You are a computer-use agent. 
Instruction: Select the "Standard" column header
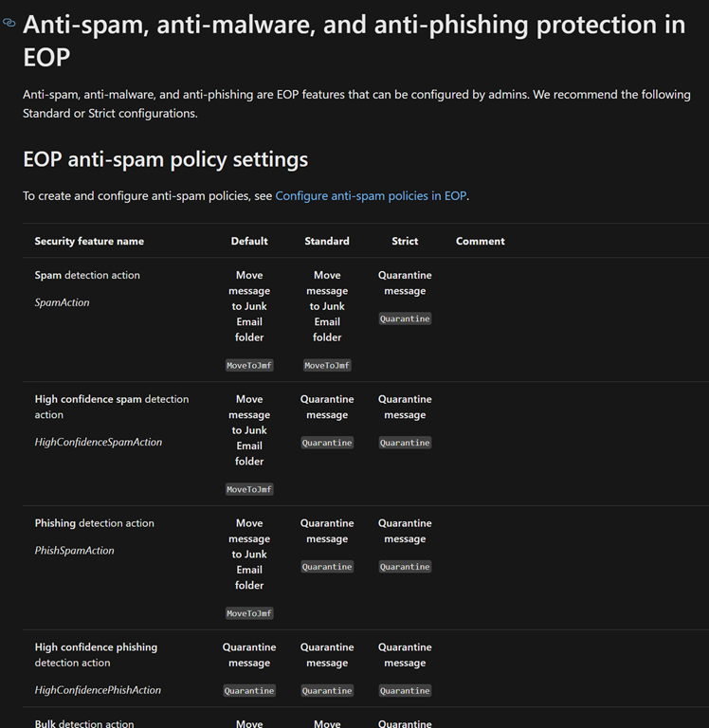click(327, 241)
